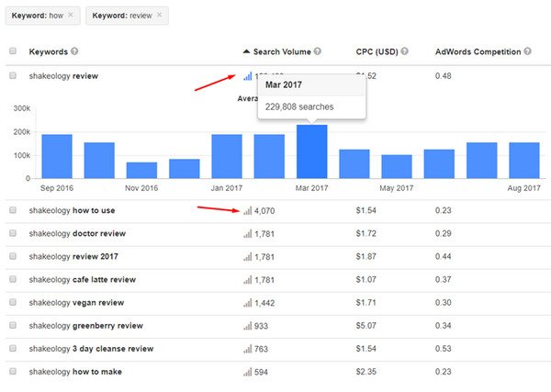This screenshot has height=392, width=551.
Task: Select keyword 'shakeology vegan review'
Action: coord(76,302)
